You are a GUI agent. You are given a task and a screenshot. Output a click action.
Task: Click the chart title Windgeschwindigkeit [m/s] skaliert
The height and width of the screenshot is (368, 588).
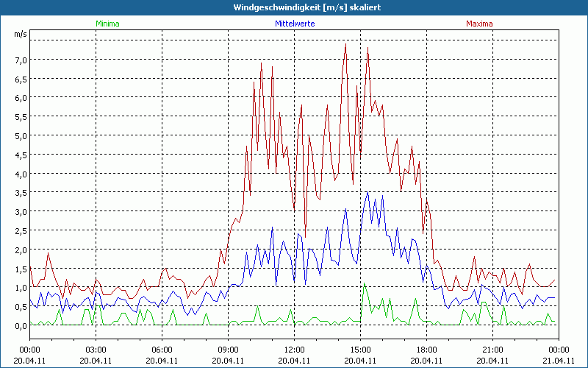(x=307, y=7)
